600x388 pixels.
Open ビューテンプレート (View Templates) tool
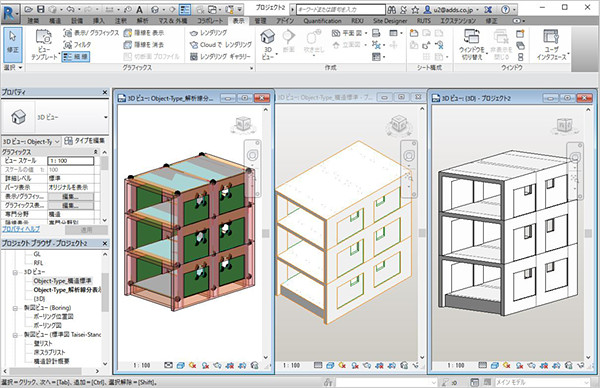[44, 45]
